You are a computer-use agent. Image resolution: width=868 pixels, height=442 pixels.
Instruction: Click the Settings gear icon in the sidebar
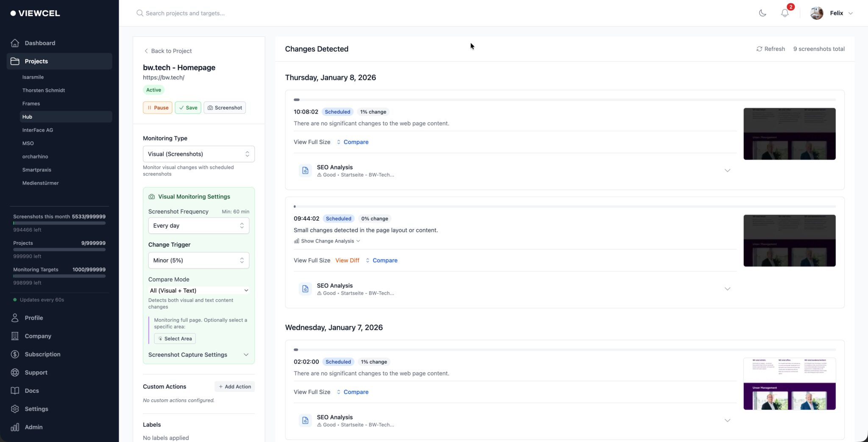[15, 409]
